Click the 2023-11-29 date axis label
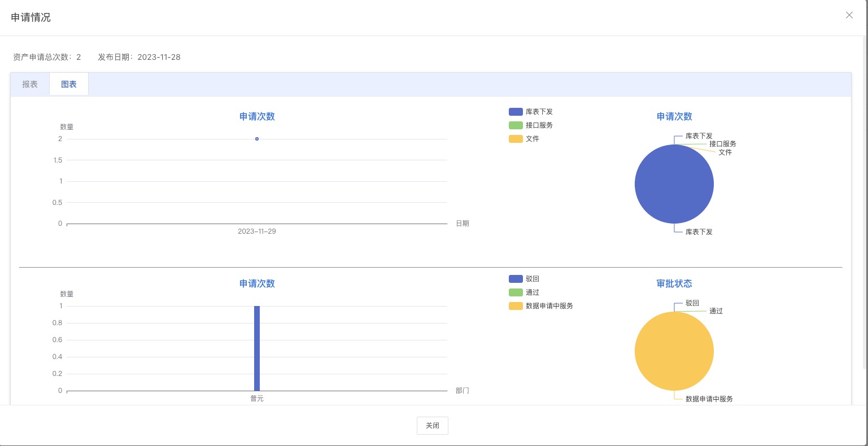 pyautogui.click(x=257, y=231)
